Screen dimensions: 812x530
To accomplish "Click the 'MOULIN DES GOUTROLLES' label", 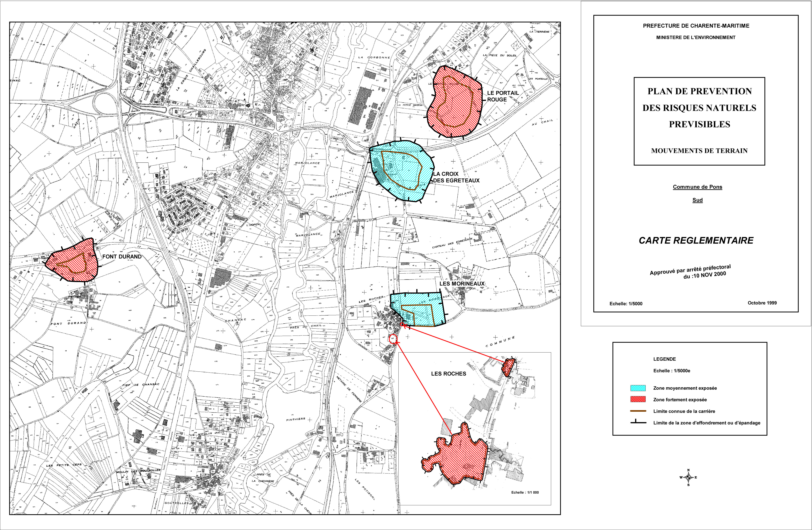I will coord(138,471).
